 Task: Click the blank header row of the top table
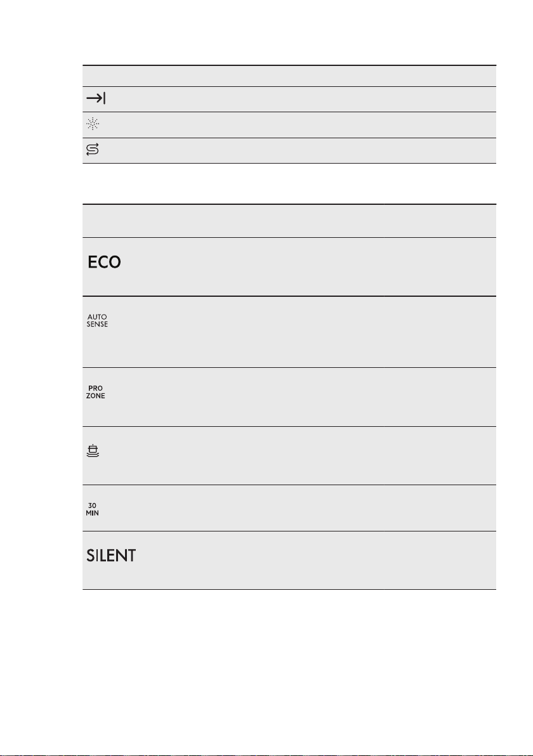point(289,76)
